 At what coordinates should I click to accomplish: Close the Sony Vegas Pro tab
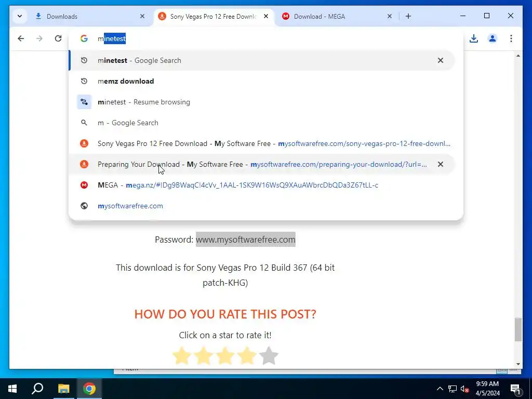pos(266,16)
